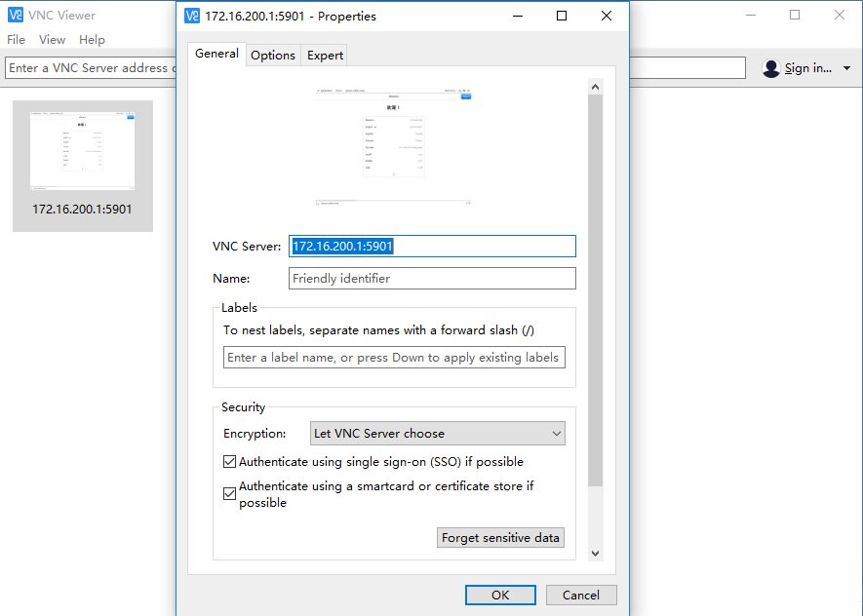This screenshot has height=616, width=863.
Task: Click the label name input field
Action: (x=393, y=358)
